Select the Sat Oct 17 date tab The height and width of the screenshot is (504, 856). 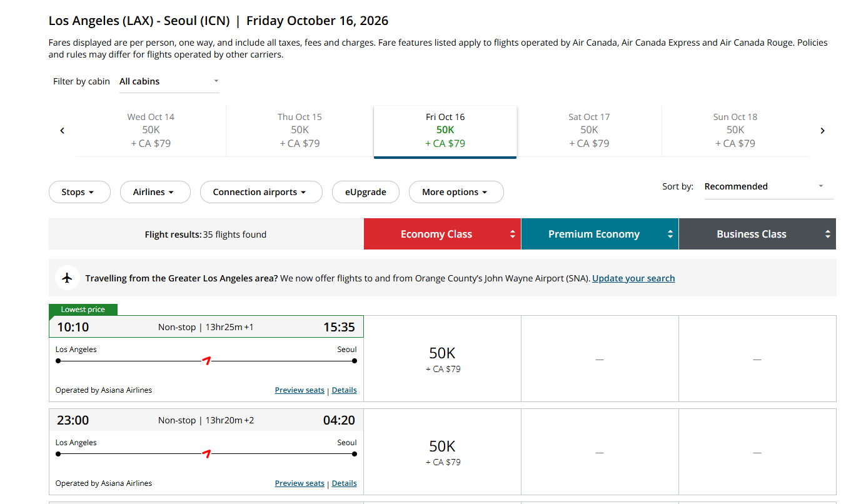pyautogui.click(x=589, y=130)
